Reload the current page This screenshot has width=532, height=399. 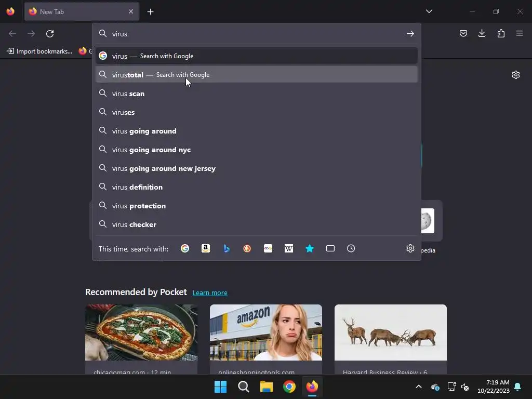(x=50, y=34)
